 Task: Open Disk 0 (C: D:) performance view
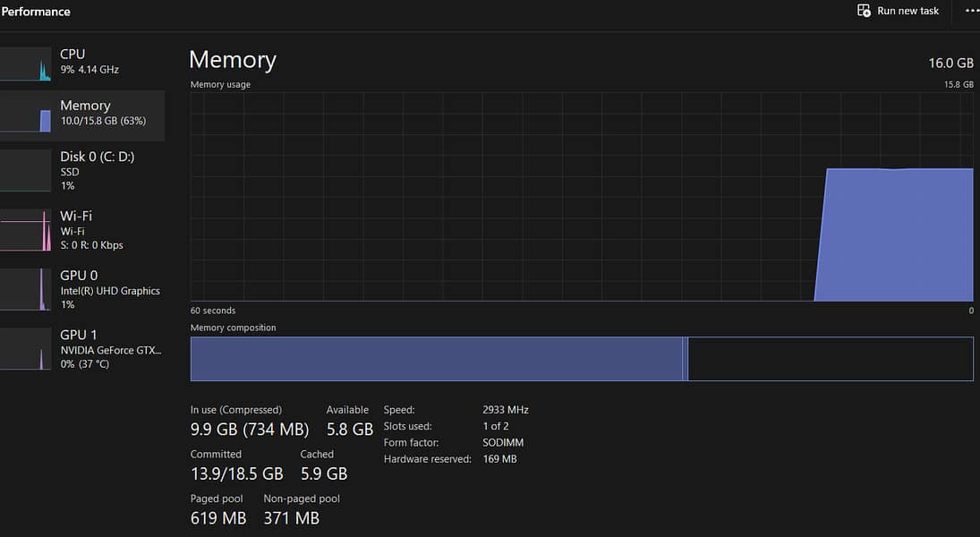pos(97,170)
